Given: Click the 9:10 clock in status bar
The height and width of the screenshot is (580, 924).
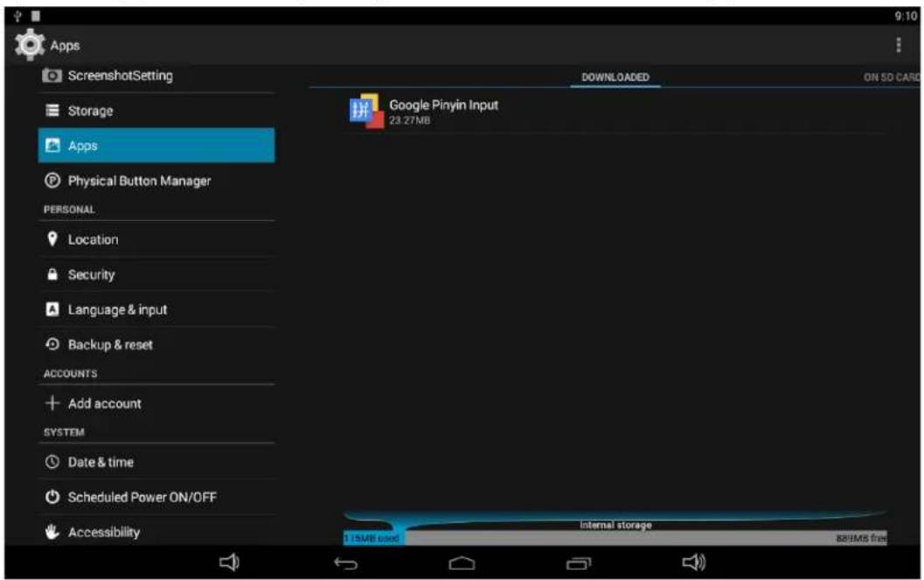Looking at the screenshot, I should coord(906,16).
